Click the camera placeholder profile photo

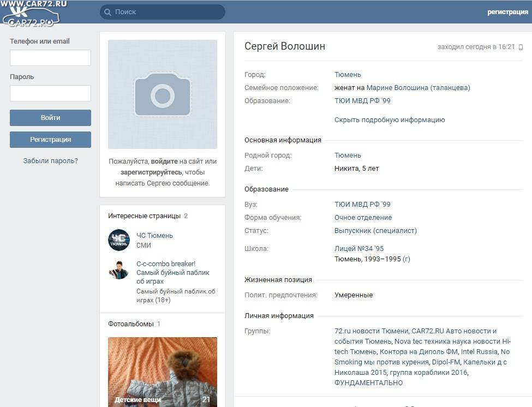click(x=163, y=94)
